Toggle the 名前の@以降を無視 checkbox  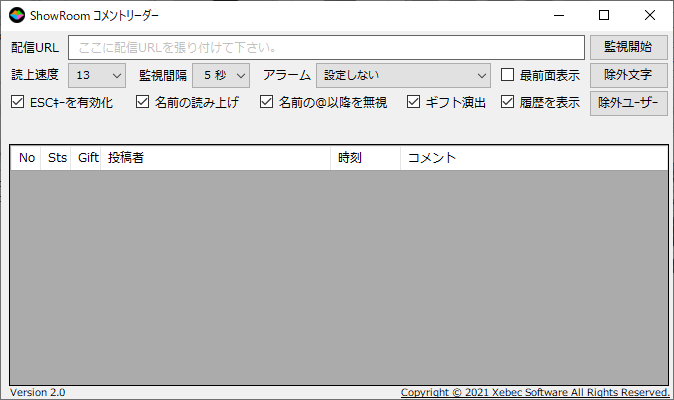[267, 102]
